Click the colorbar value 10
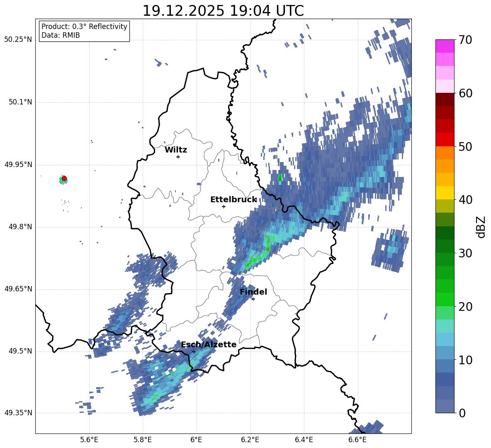This screenshot has height=448, width=491. [465, 360]
